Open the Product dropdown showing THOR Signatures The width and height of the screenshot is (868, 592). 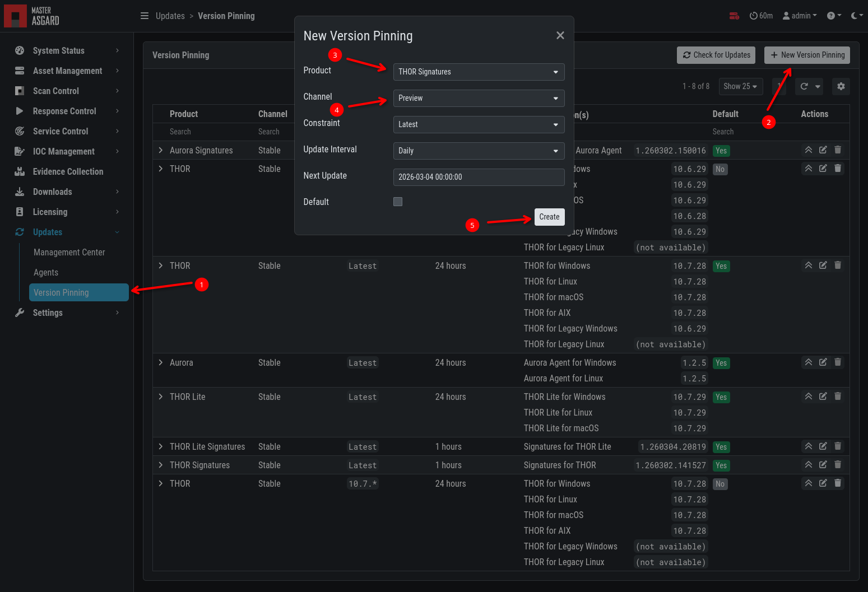(479, 72)
